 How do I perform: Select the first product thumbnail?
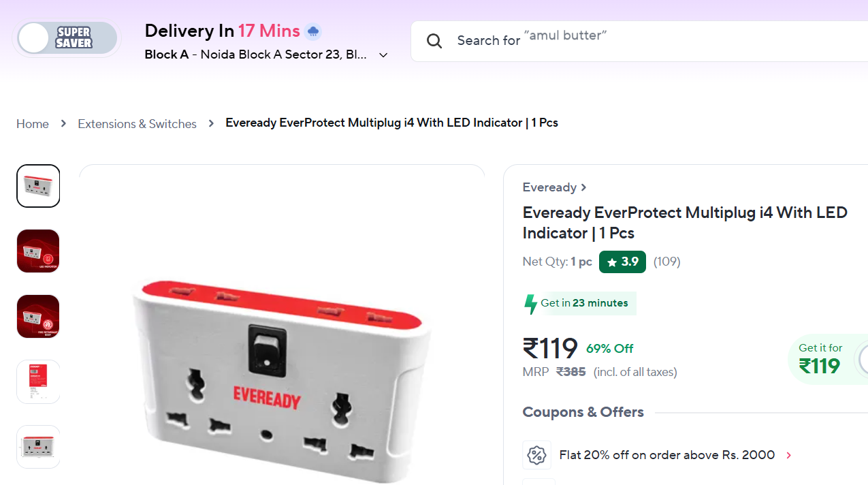pos(38,186)
